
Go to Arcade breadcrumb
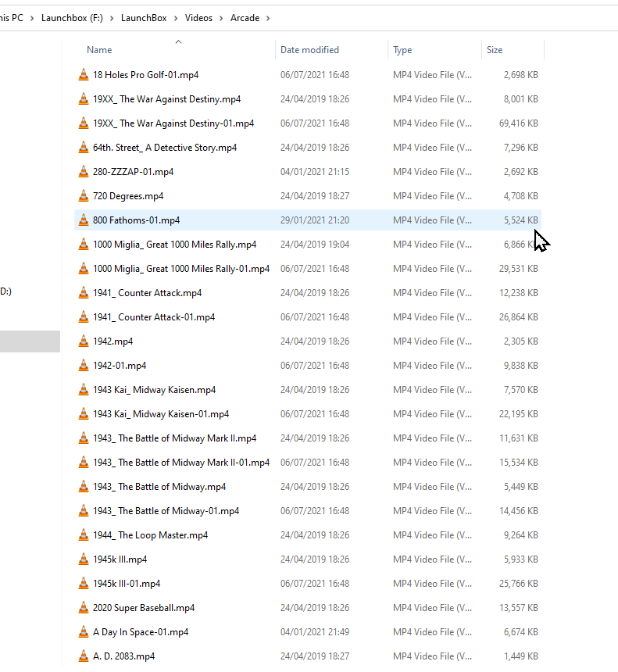(x=245, y=18)
